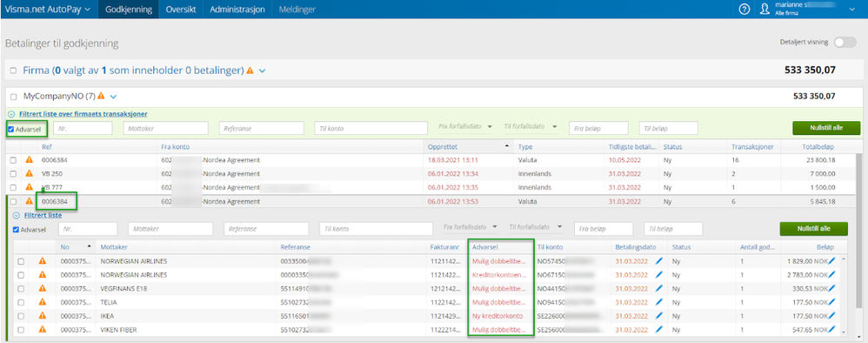The height and width of the screenshot is (343, 868).
Task: Toggle the Detaljert visning switch
Action: 845,43
